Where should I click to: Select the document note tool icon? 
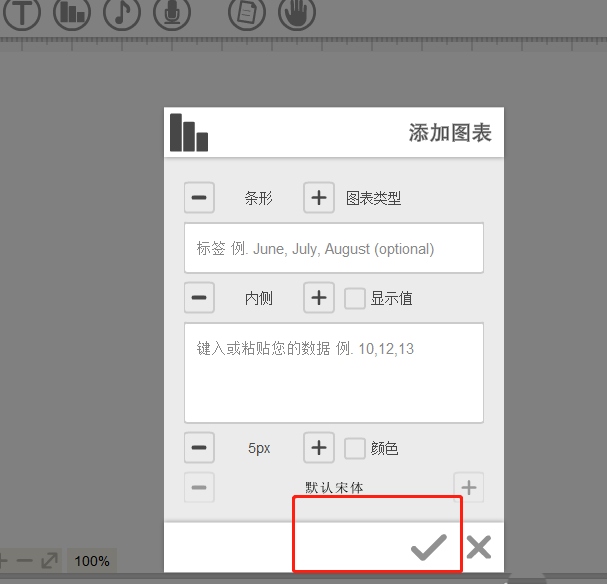point(247,12)
